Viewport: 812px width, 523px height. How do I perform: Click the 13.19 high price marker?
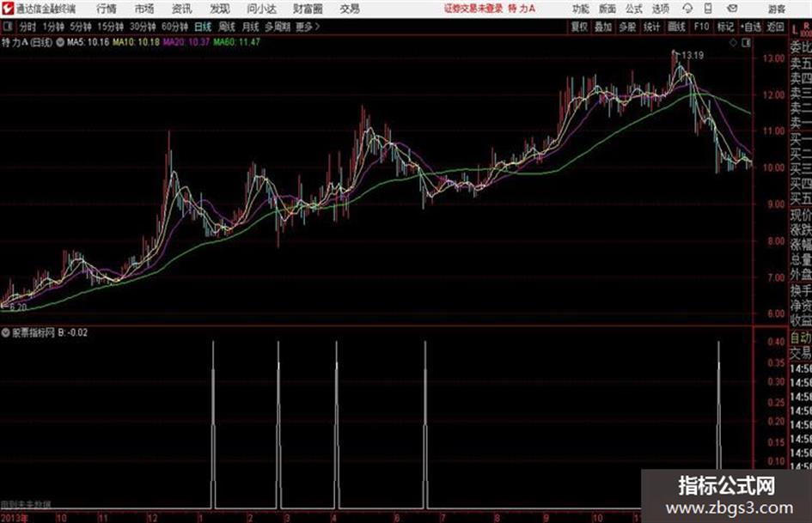693,56
